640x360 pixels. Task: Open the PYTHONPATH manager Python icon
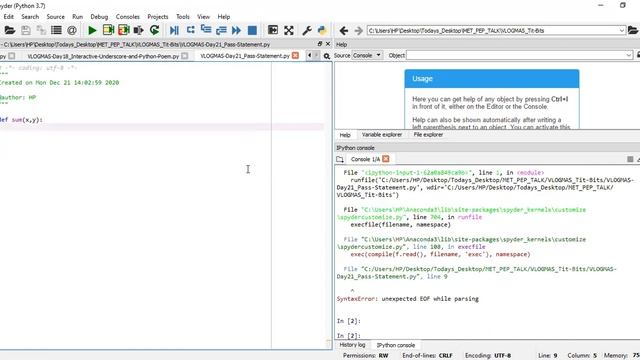pyautogui.click(x=322, y=30)
